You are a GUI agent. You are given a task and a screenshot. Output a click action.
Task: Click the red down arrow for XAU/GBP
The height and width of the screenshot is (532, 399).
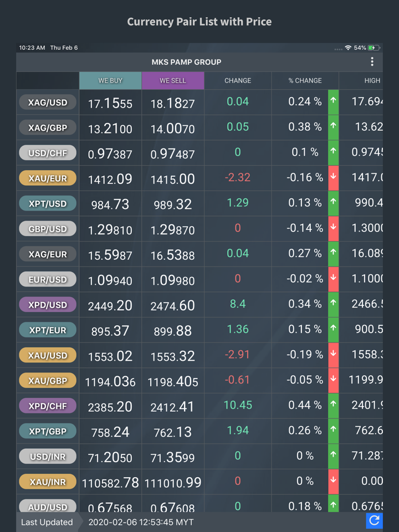(x=333, y=380)
